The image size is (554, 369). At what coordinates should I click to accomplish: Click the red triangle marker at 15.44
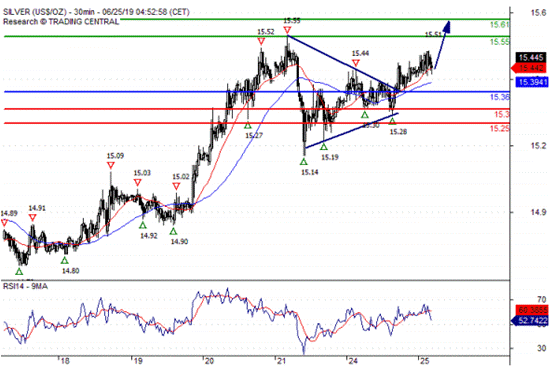[356, 63]
